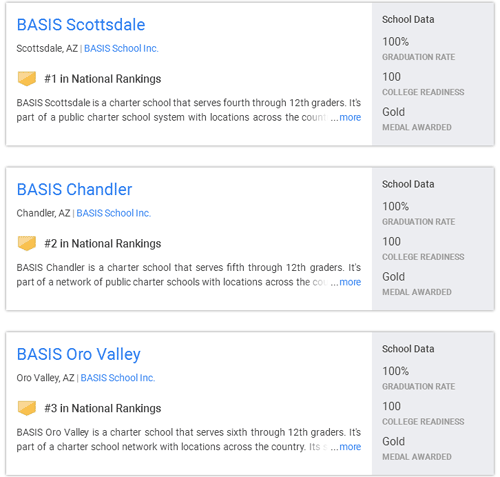
Task: Click #2 in National Rankings text
Action: pos(103,244)
